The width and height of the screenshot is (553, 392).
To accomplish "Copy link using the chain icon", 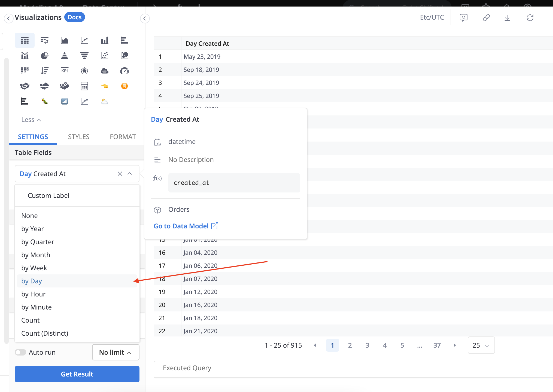I will [486, 18].
